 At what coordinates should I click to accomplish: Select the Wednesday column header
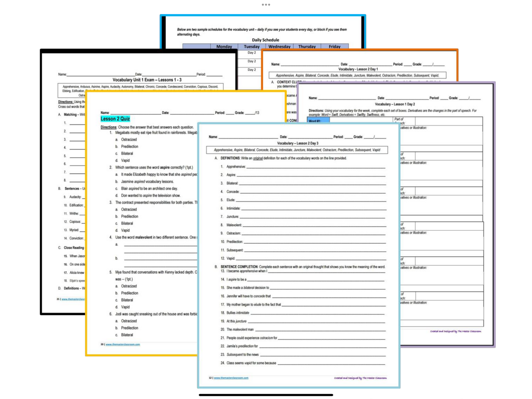[x=279, y=47]
